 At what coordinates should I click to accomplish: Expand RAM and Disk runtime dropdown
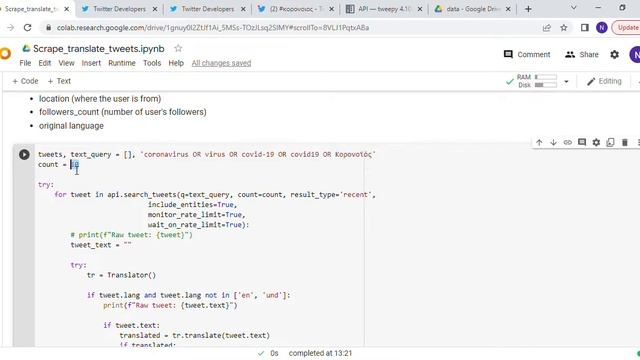[x=566, y=81]
